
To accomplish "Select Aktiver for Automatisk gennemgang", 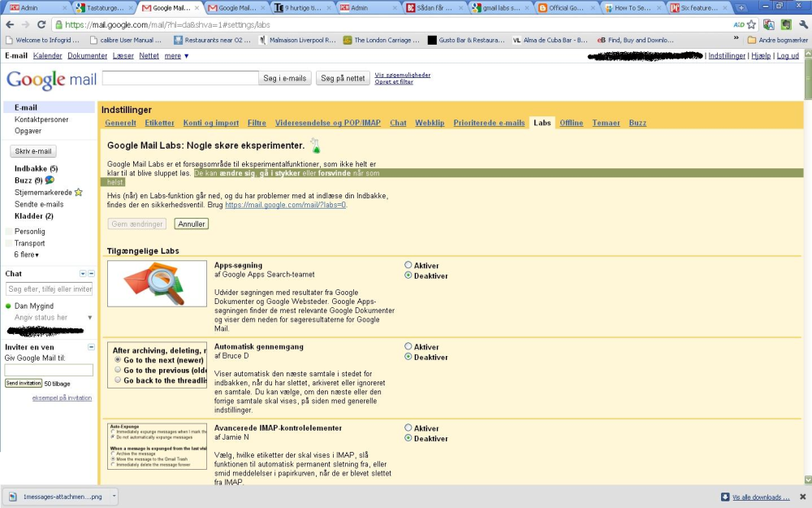I will click(408, 346).
